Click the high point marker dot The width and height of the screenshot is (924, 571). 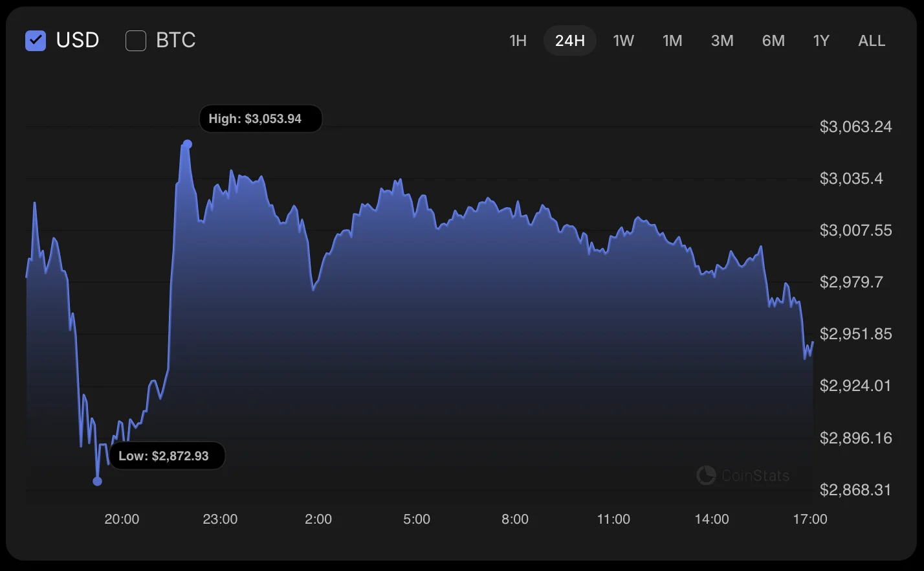188,144
